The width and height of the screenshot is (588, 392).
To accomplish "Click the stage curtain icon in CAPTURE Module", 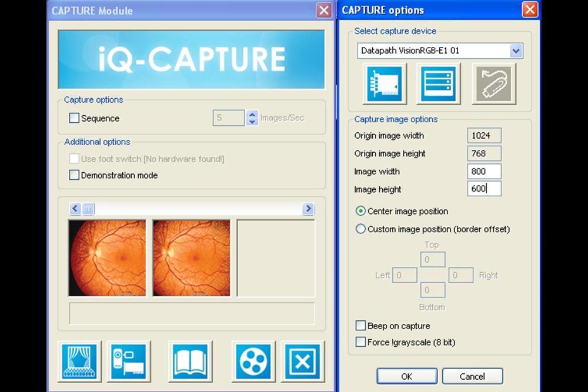I will (79, 361).
